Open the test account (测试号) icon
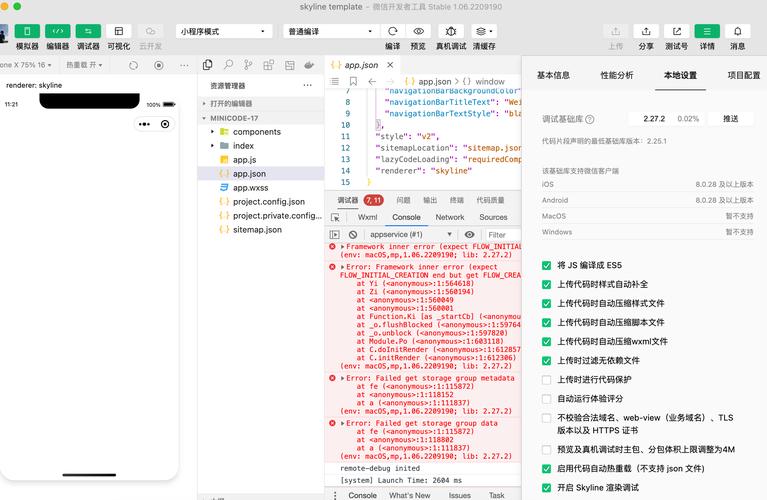This screenshot has height=500, width=767. [x=677, y=31]
